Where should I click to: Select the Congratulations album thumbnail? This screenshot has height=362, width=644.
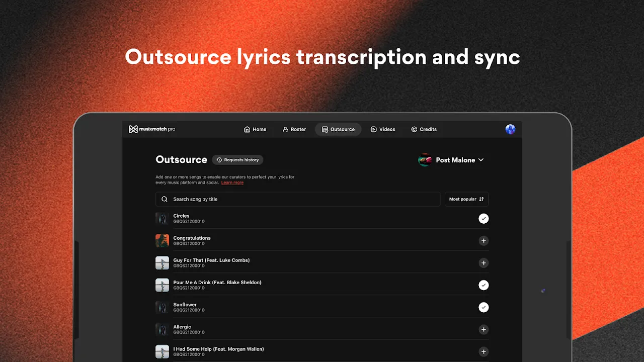(162, 241)
